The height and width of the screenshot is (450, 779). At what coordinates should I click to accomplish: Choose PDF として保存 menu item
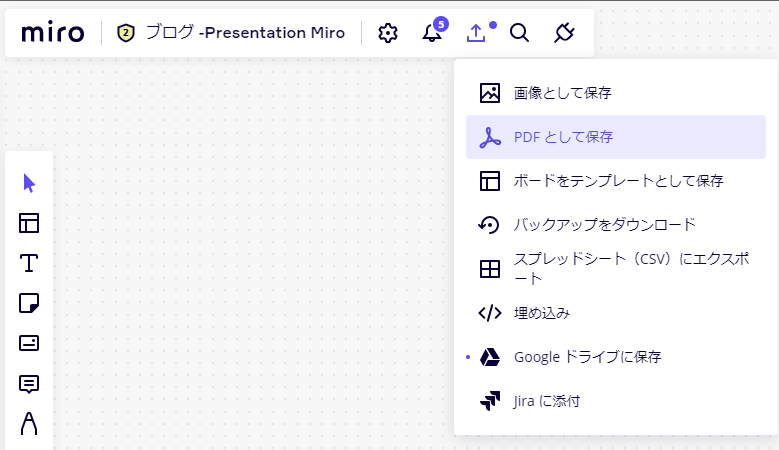click(x=616, y=137)
